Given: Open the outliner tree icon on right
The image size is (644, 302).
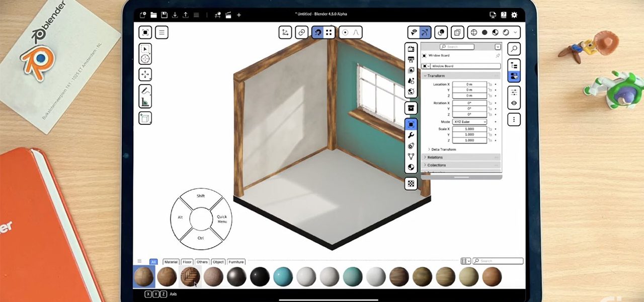Looking at the screenshot, I should (x=514, y=65).
